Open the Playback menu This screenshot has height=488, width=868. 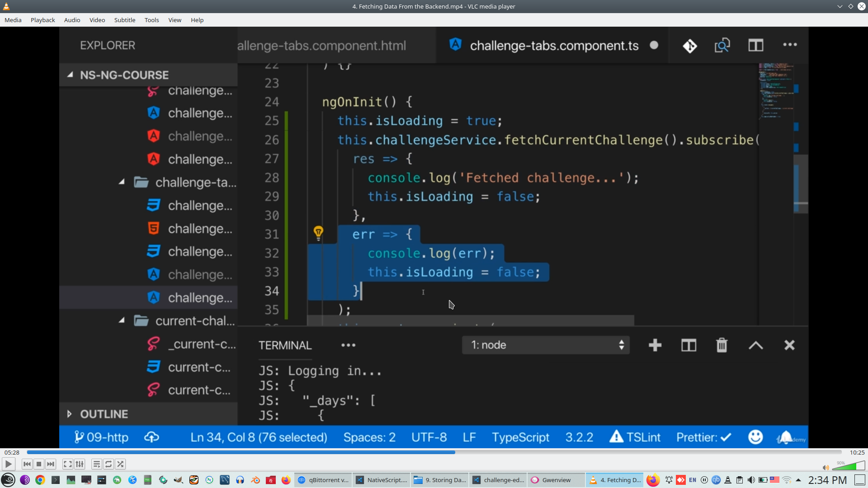coord(42,20)
